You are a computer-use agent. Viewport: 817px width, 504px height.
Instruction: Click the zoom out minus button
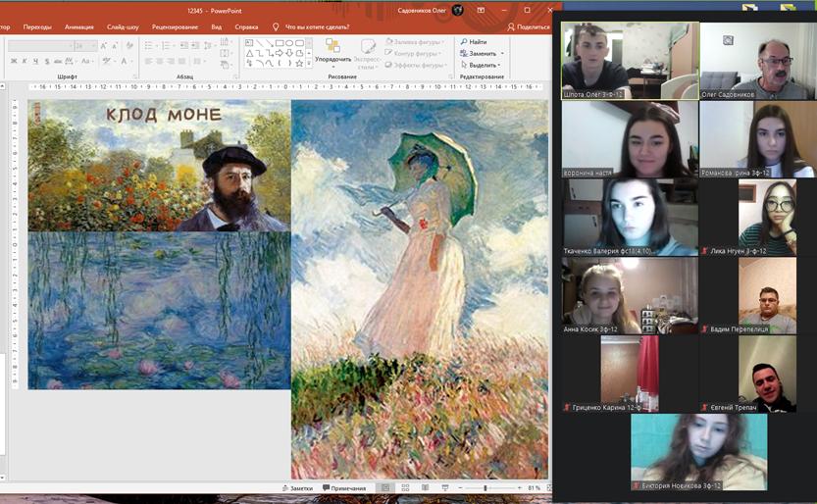460,488
